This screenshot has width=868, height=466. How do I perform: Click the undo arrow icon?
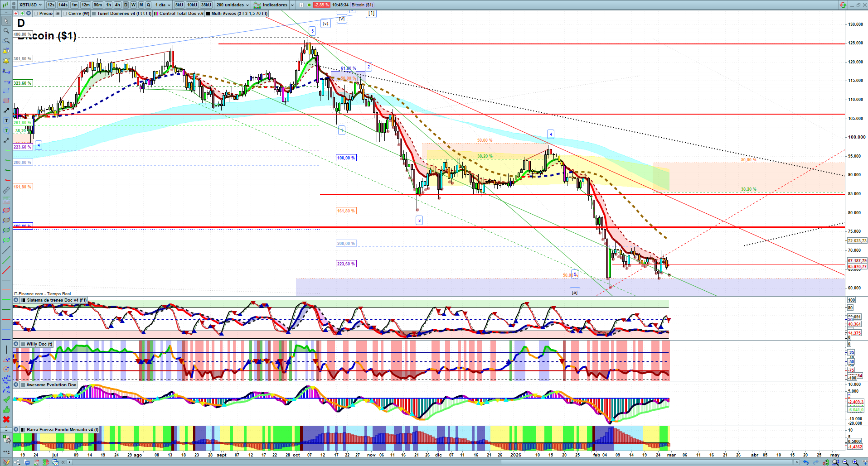point(805,462)
